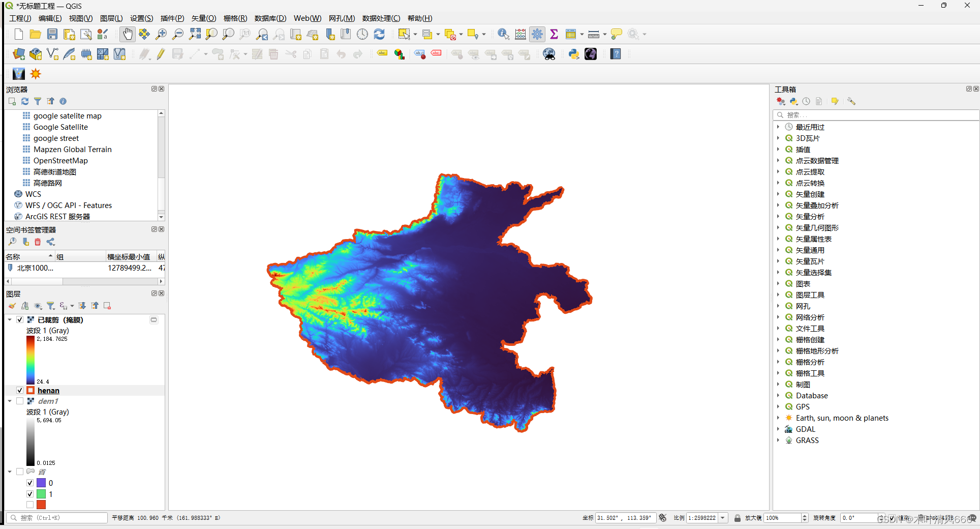Refresh the map canvas

coord(379,34)
